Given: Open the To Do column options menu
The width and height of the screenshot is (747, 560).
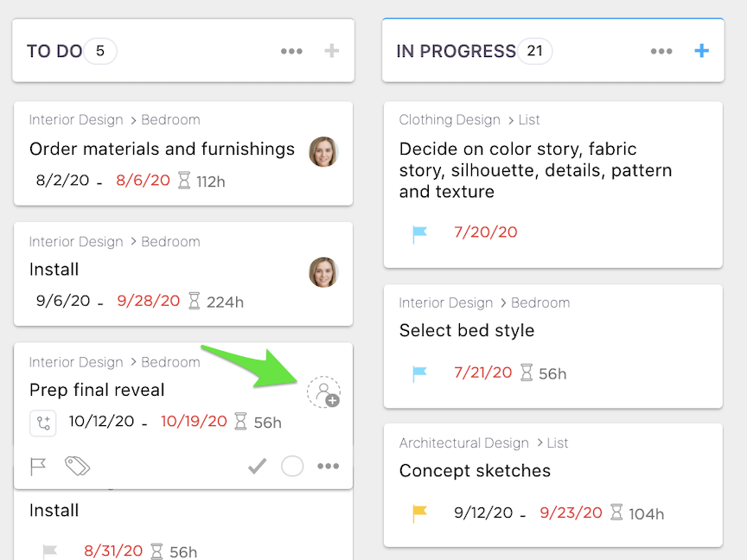Looking at the screenshot, I should (291, 51).
